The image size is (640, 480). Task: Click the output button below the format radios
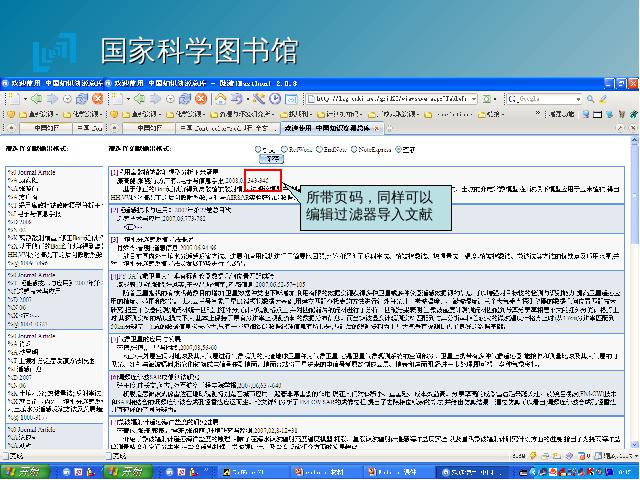(x=271, y=159)
